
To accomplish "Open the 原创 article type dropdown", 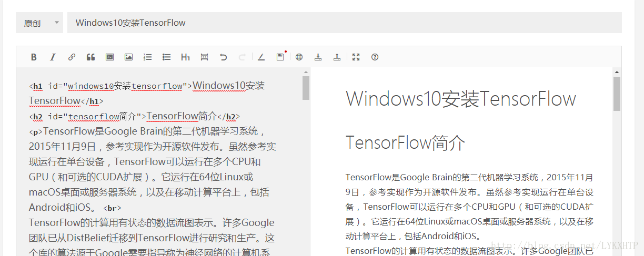I will coord(39,23).
